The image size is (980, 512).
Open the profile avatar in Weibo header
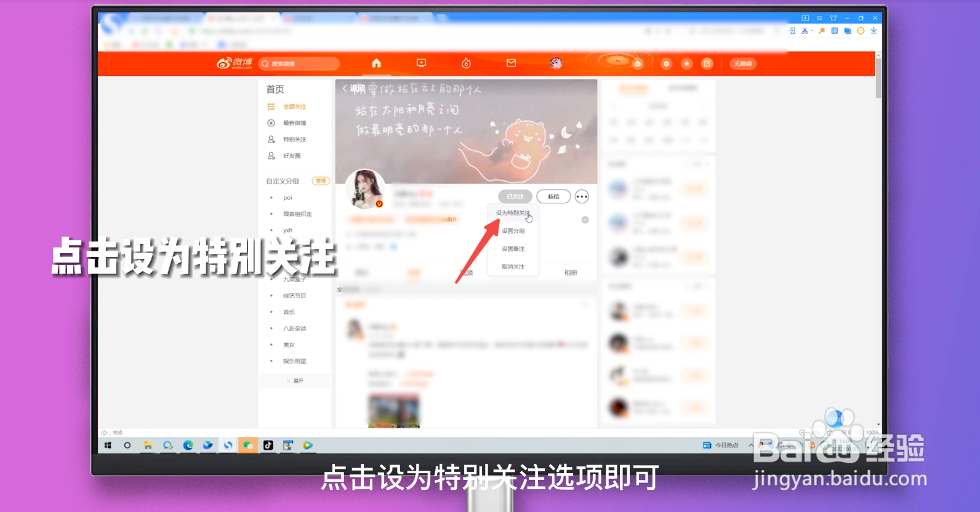pyautogui.click(x=556, y=63)
